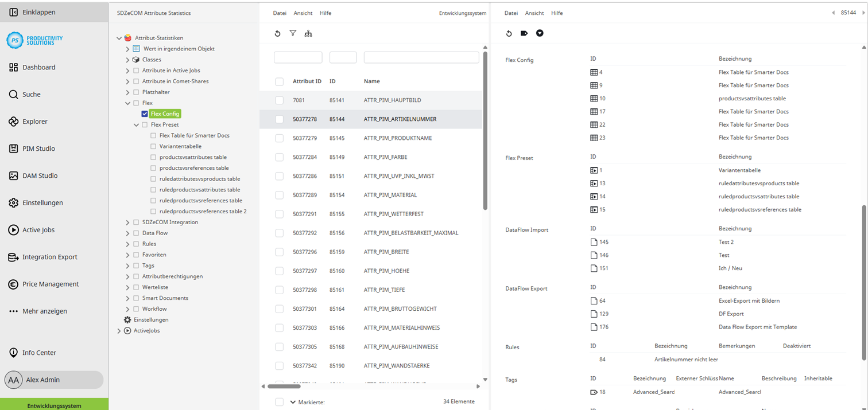Uncheck the Flex Config tree checkbox
The image size is (868, 410).
(145, 114)
